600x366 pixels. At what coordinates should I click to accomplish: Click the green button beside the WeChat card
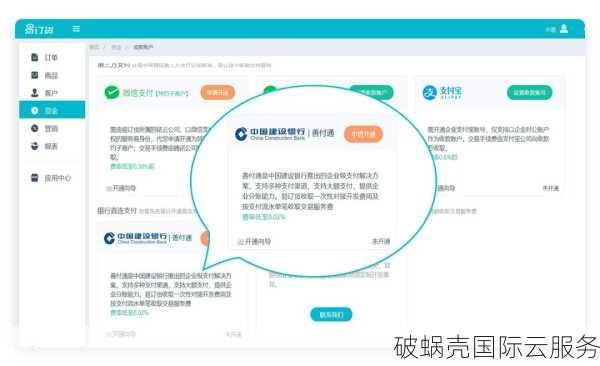tap(372, 92)
